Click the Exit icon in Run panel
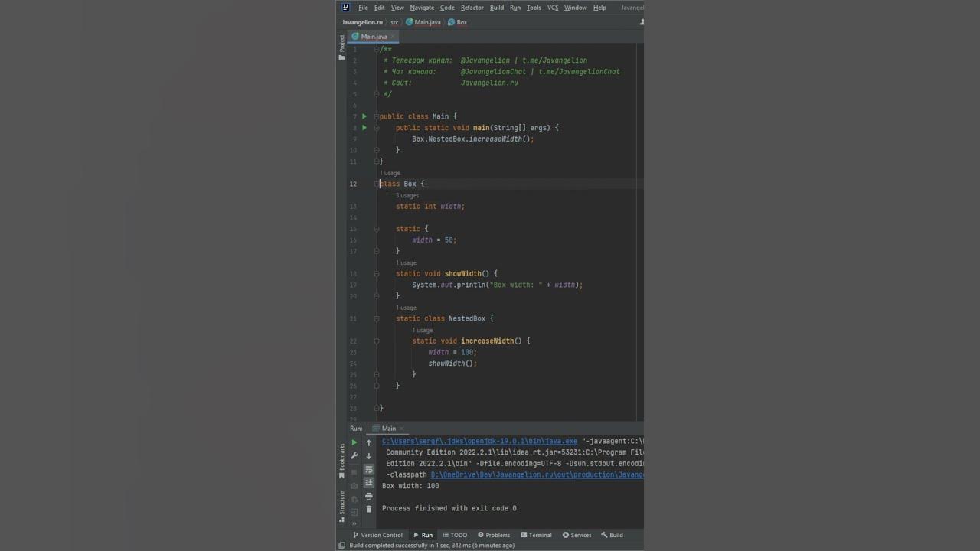This screenshot has height=551, width=980. pyautogui.click(x=354, y=513)
